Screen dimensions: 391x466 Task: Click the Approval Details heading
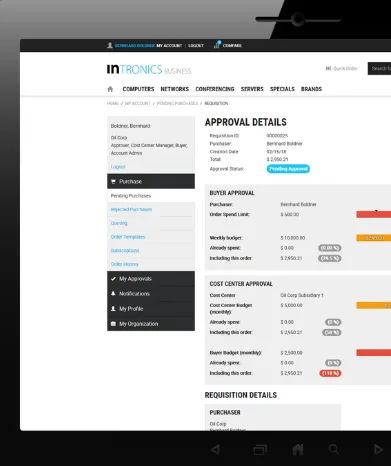[x=246, y=122]
